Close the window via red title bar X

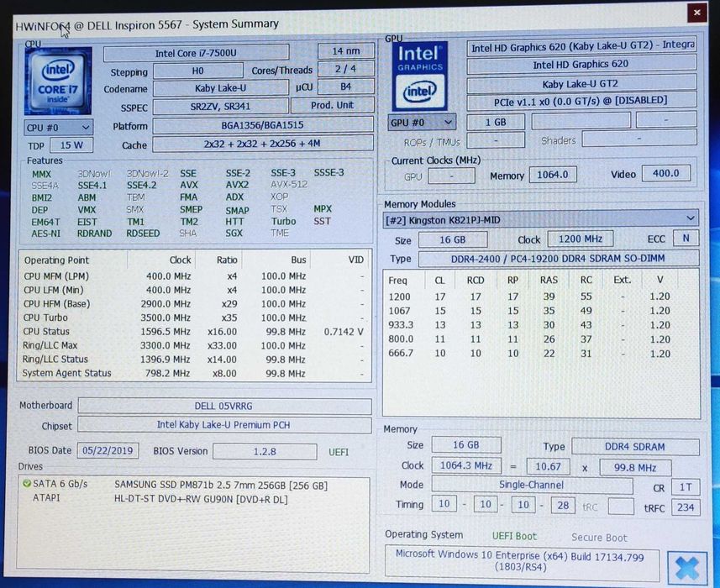click(696, 13)
